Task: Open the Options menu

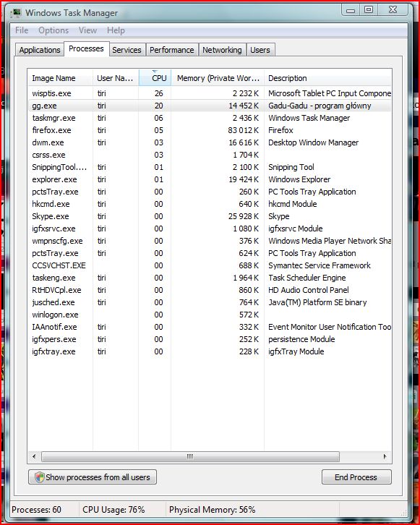Action: pos(53,30)
